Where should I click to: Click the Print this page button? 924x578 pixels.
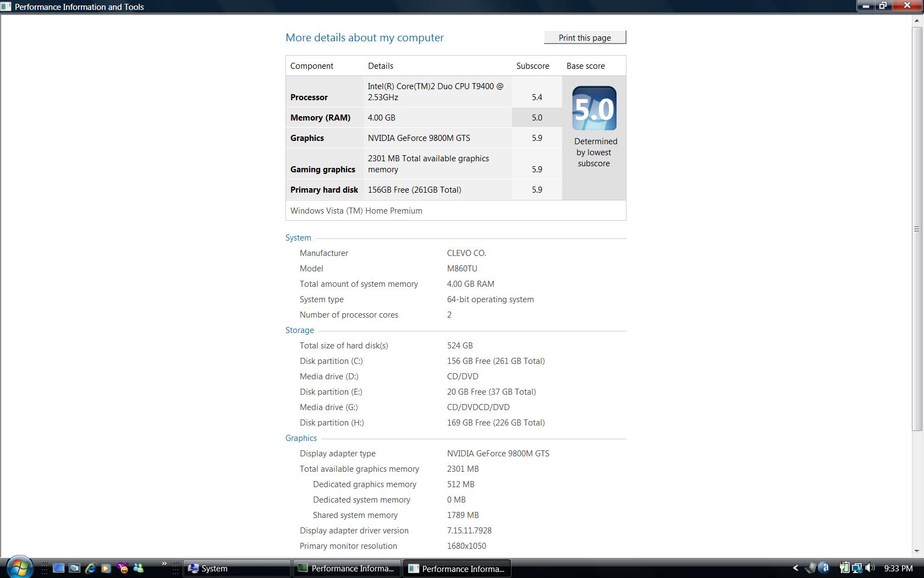point(585,37)
